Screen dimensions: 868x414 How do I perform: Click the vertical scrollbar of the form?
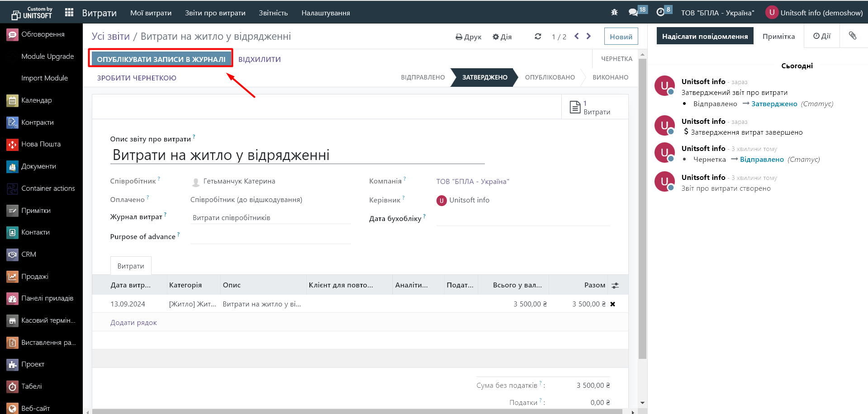pos(642,208)
